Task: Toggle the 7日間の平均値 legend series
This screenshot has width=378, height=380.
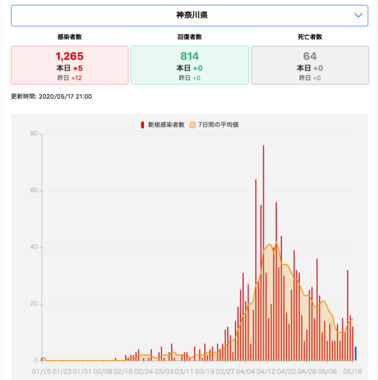Action: click(x=214, y=125)
